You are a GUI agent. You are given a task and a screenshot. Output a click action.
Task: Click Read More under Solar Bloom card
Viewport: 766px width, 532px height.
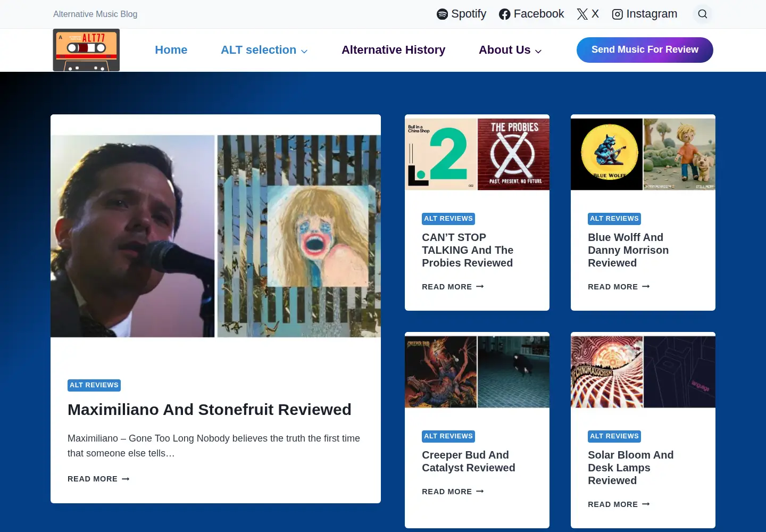[619, 504]
